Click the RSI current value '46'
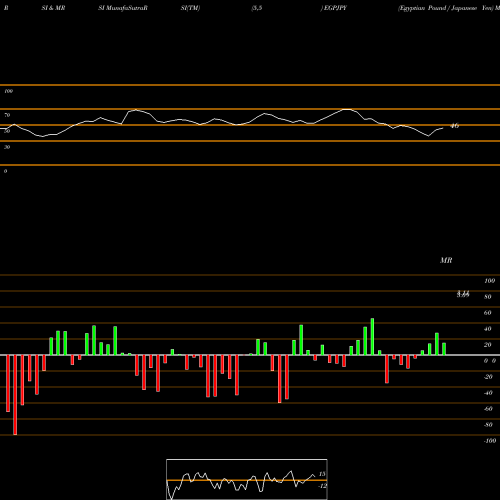Image resolution: width=500 pixels, height=500 pixels. click(x=455, y=126)
